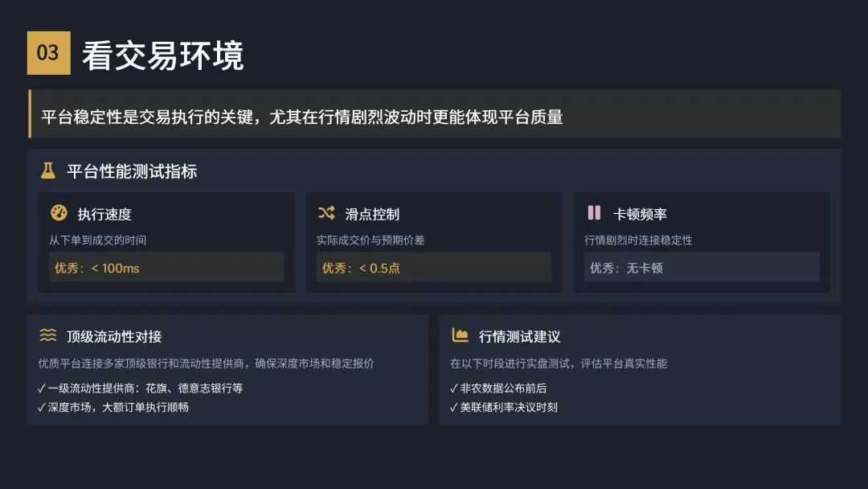Click the 非农数据公布前后 checklist item
This screenshot has width=868, height=489.
(x=503, y=388)
